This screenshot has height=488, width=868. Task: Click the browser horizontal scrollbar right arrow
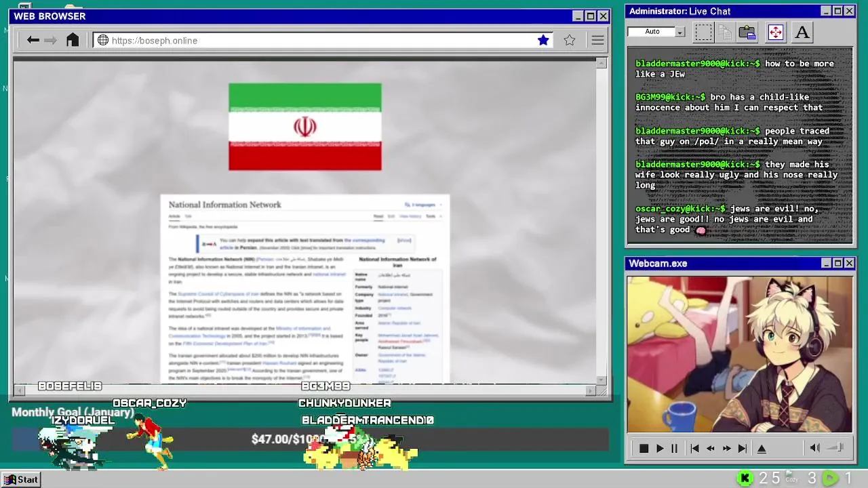591,390
